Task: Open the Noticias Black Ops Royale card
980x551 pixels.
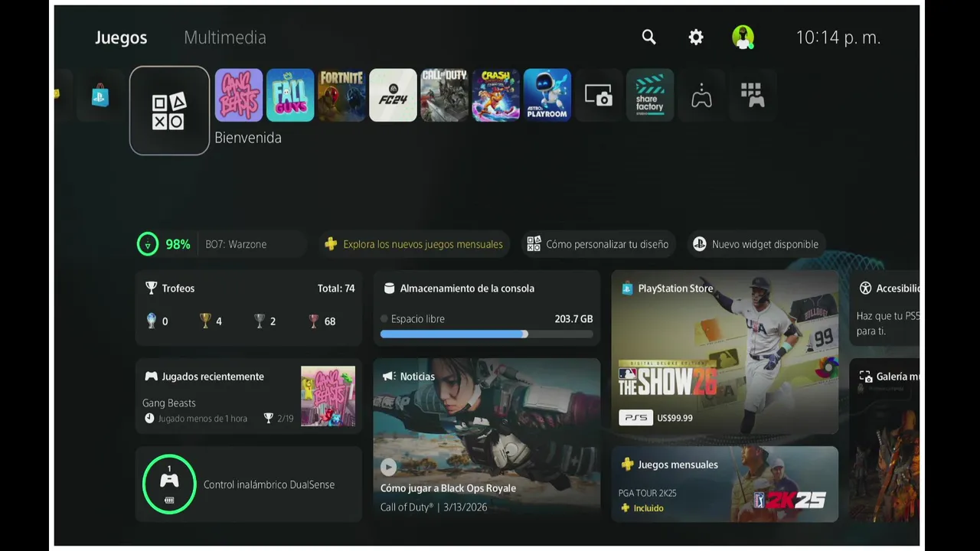Action: pos(487,440)
